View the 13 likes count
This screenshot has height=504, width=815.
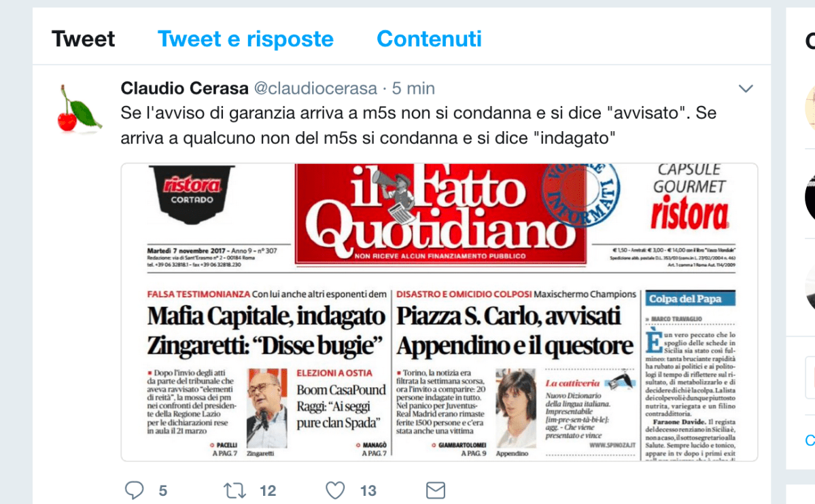coord(368,491)
